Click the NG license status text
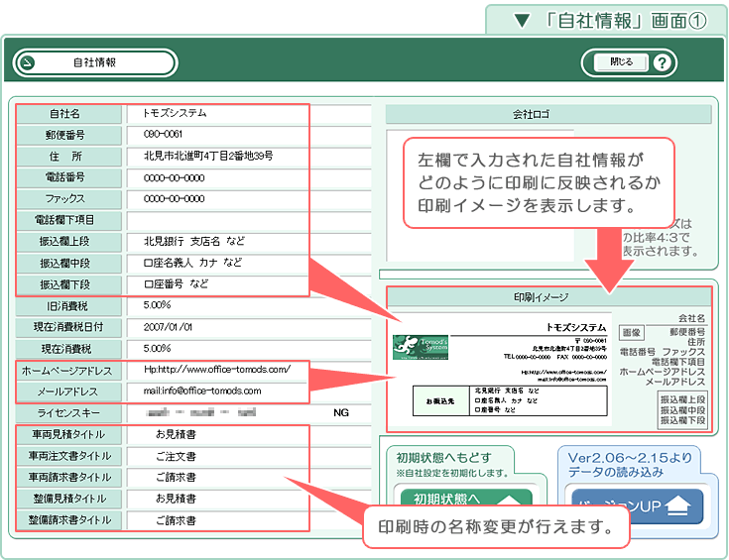 (341, 412)
